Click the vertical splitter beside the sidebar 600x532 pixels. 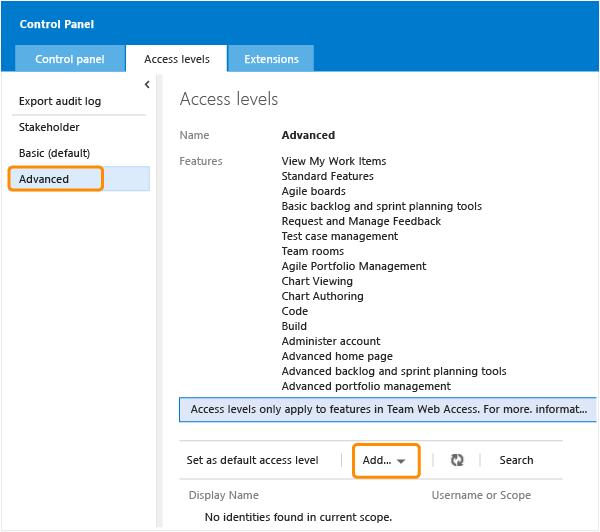click(156, 300)
